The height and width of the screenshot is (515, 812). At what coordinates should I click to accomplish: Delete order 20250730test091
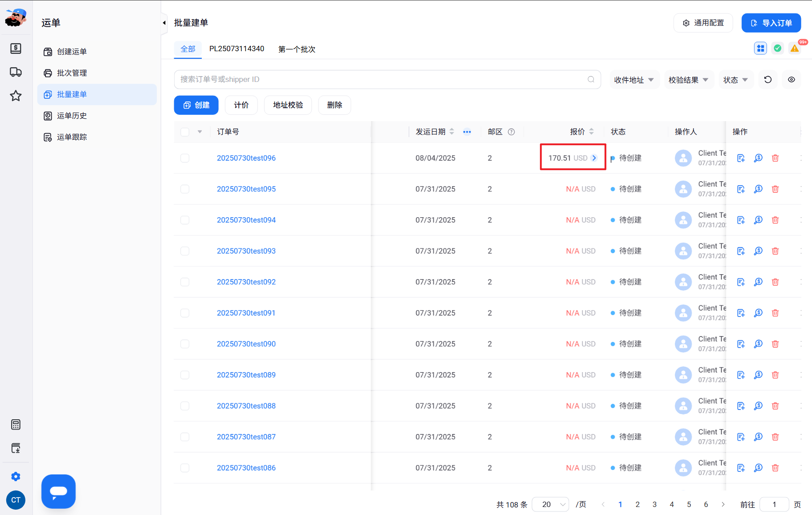click(775, 313)
